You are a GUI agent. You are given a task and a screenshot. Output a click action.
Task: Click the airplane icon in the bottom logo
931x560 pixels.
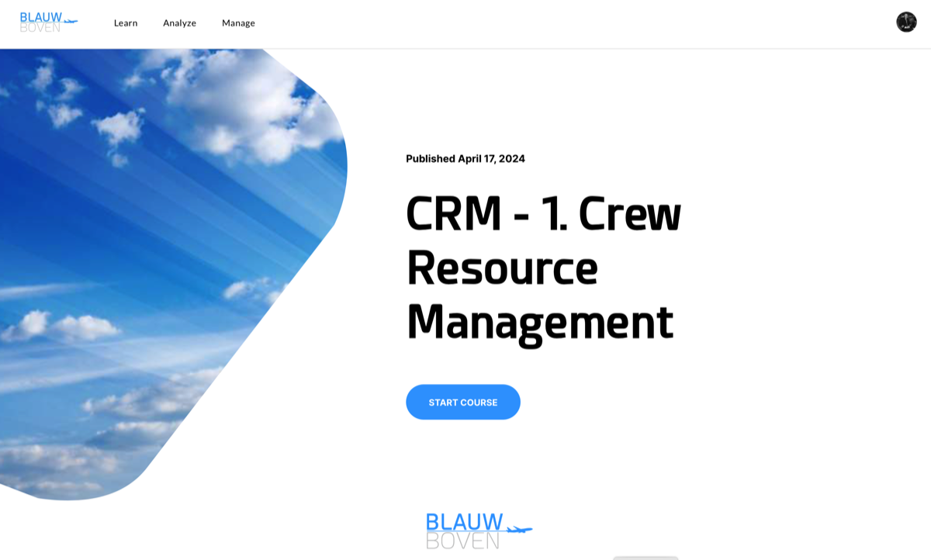pos(519,530)
